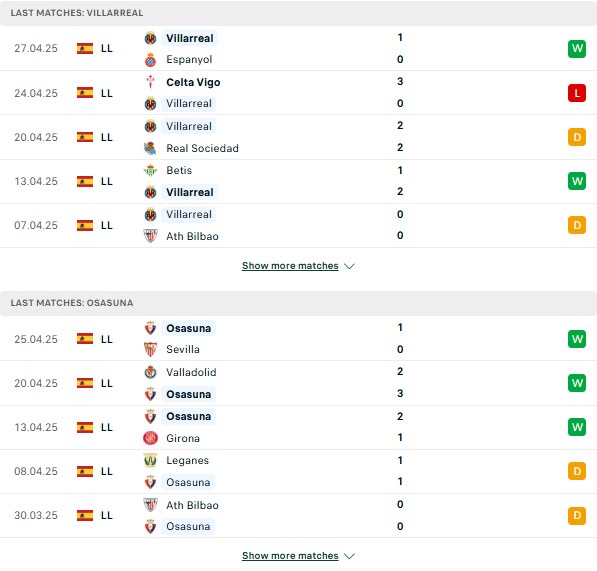The height and width of the screenshot is (571, 597).
Task: Click the Leganes crest icon
Action: click(150, 460)
